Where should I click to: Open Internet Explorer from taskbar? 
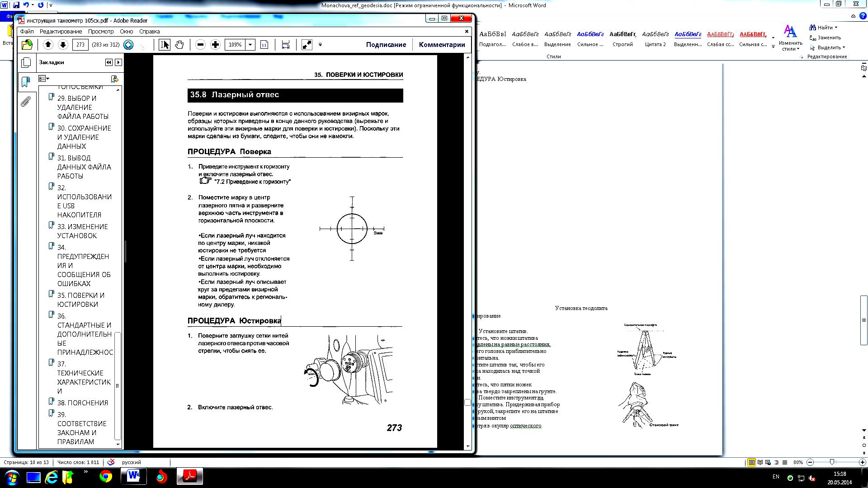[51, 477]
